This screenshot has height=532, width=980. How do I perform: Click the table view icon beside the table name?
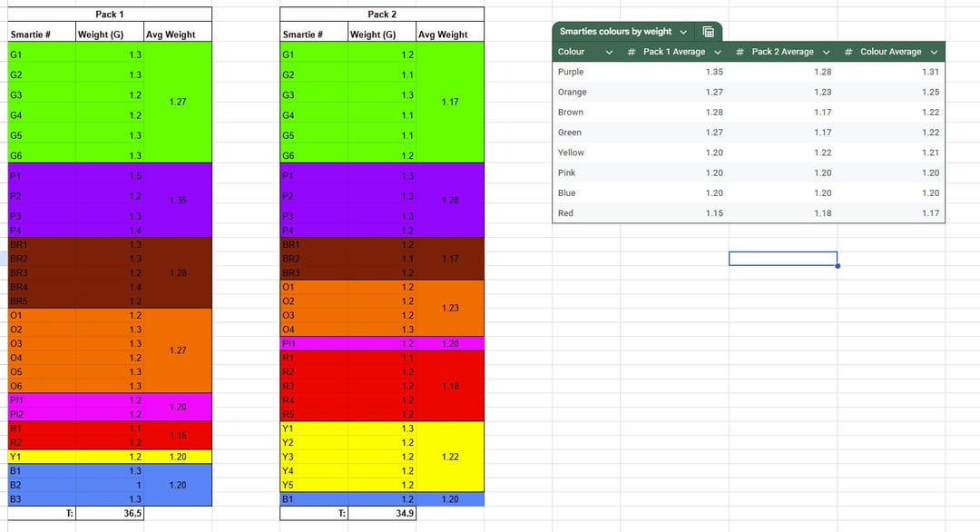pos(709,32)
